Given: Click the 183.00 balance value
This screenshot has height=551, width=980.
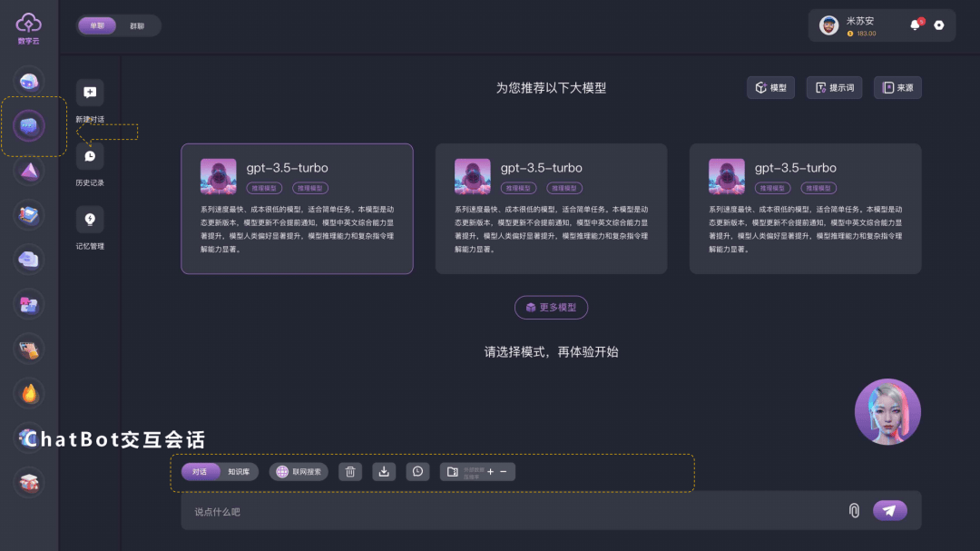Looking at the screenshot, I should 867,34.
